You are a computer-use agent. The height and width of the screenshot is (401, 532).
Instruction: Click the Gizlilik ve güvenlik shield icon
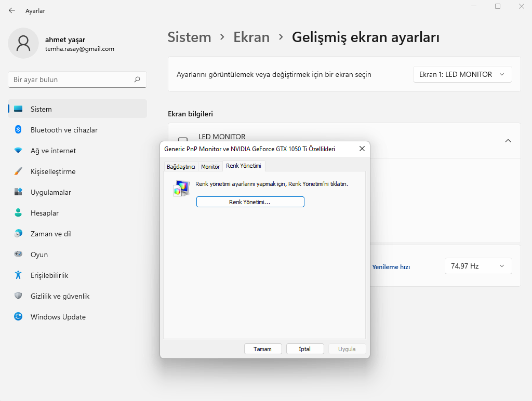click(18, 296)
